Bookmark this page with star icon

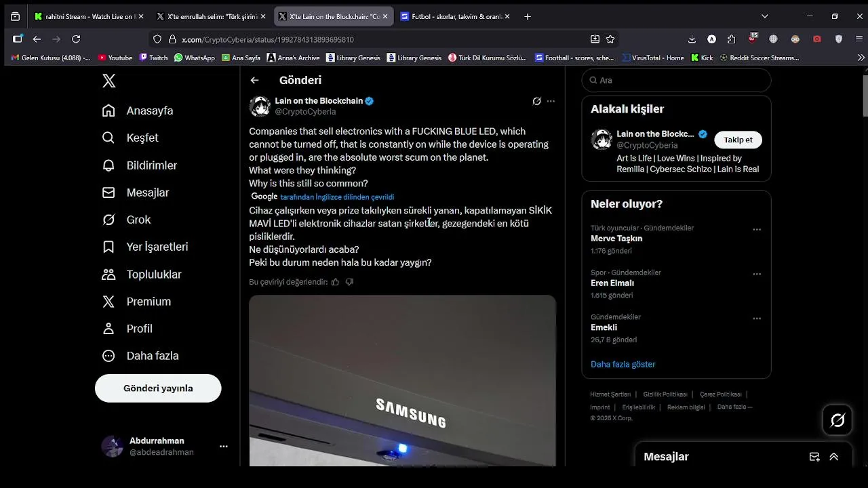tap(610, 39)
